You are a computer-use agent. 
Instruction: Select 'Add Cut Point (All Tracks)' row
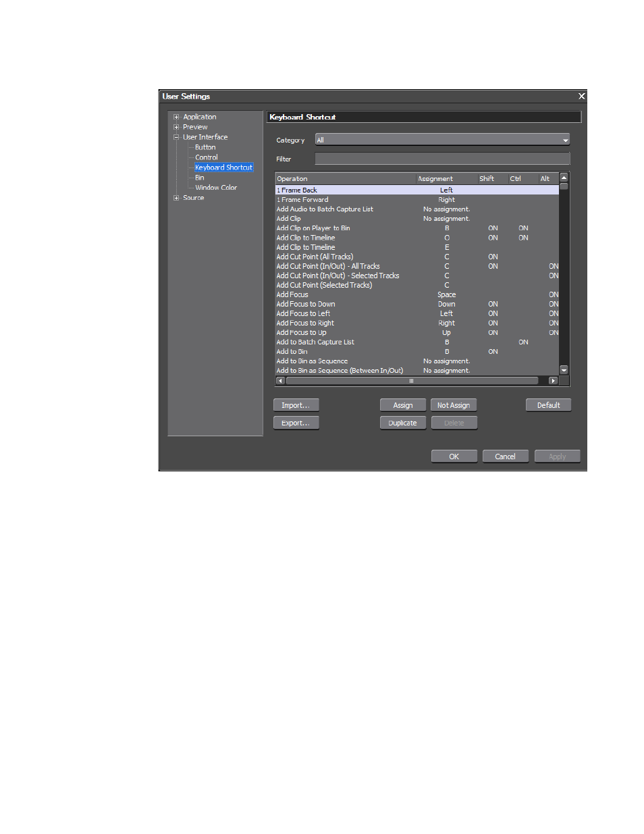tap(417, 257)
